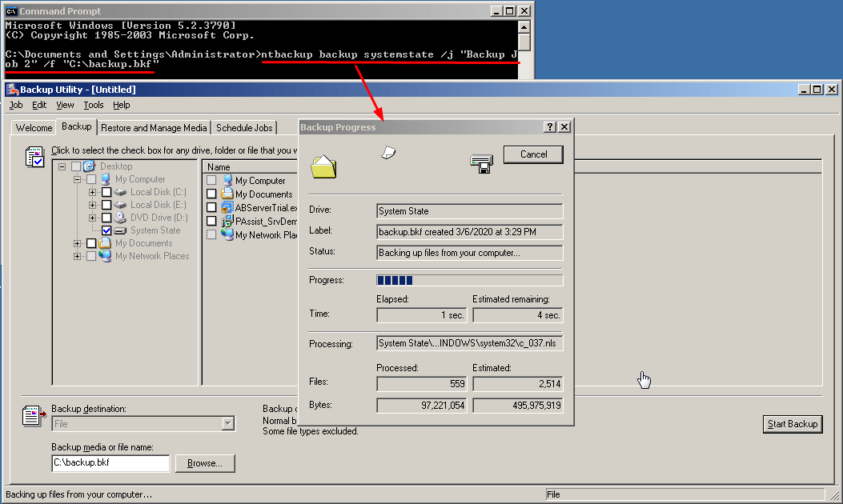Screen dimensions: 843x504
Task: Open the View menu
Action: pyautogui.click(x=65, y=105)
